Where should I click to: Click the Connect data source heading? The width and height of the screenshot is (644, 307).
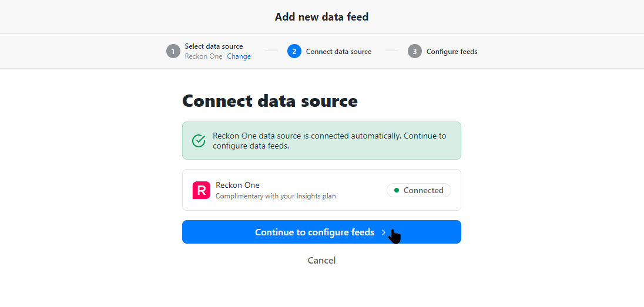click(270, 101)
